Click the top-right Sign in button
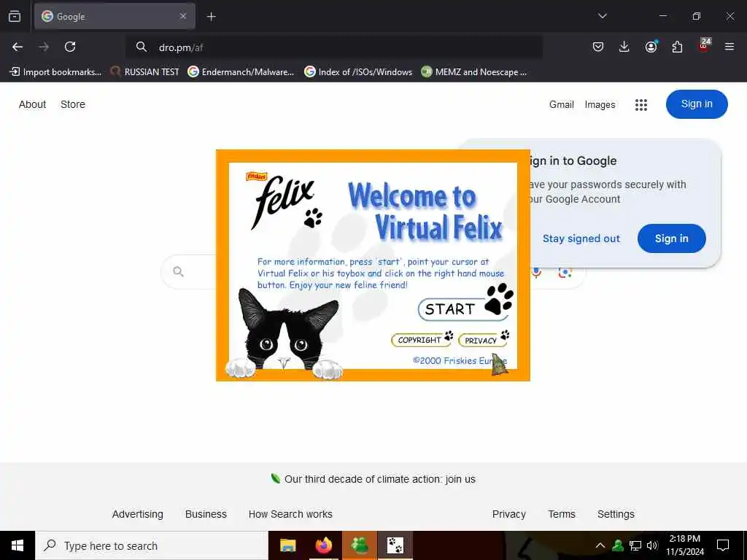Image resolution: width=747 pixels, height=560 pixels. coord(697,104)
